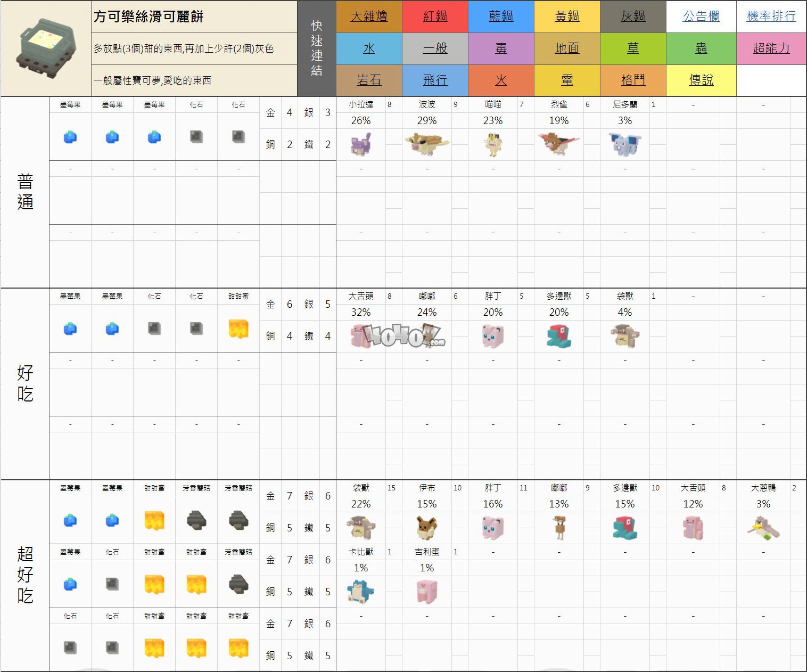
Task: Click the 大蔥鴨 Pokémon icon
Action: 763,528
